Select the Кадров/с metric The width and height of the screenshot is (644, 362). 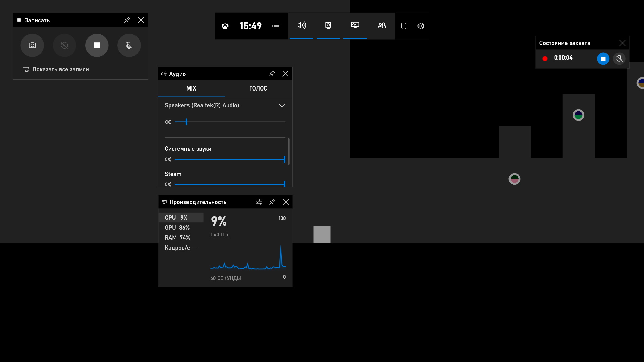[181, 248]
